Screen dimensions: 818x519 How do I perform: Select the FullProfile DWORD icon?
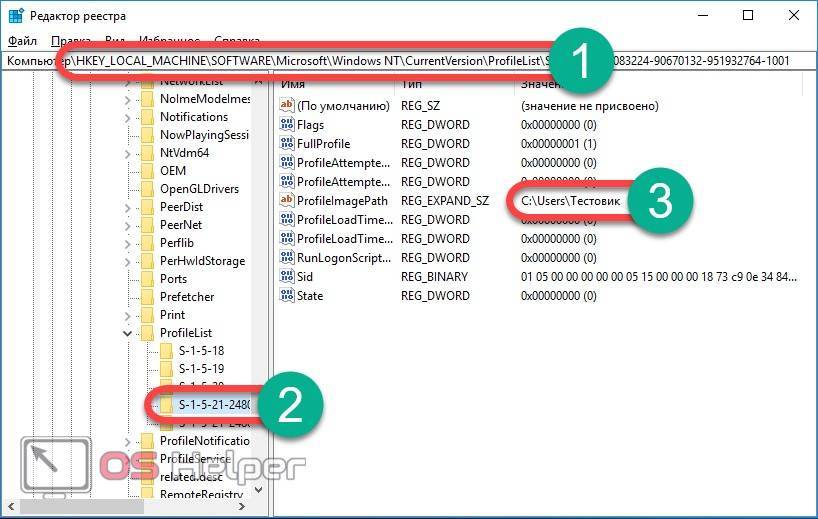point(287,144)
